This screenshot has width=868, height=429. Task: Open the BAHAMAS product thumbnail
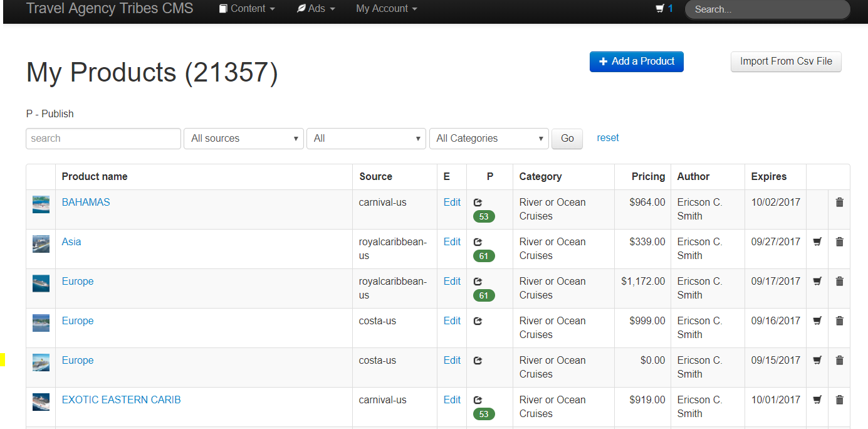[41, 204]
